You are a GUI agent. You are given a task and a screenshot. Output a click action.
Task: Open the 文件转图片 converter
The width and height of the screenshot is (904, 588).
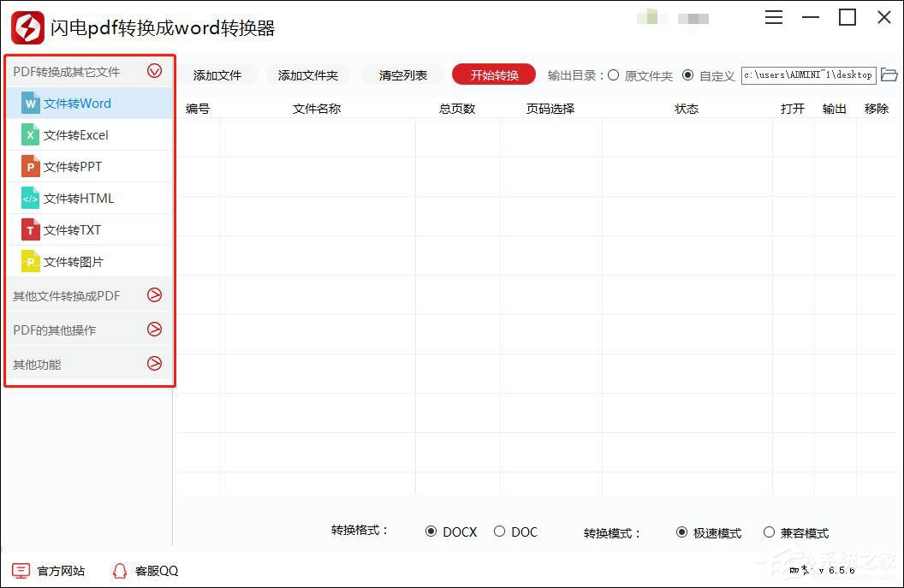[x=31, y=261]
